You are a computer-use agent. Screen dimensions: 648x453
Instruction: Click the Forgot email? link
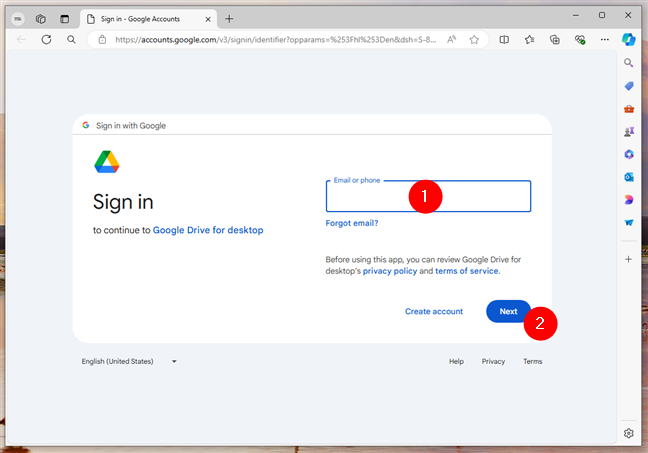[x=352, y=223]
